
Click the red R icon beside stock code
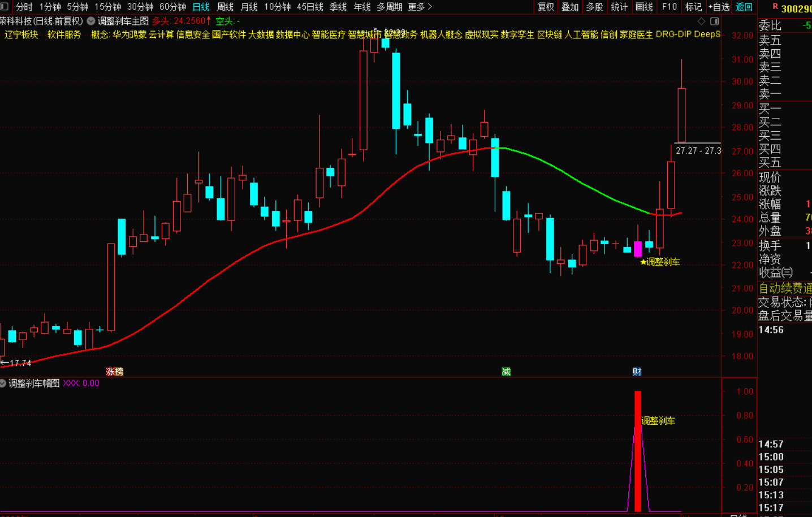pos(775,7)
